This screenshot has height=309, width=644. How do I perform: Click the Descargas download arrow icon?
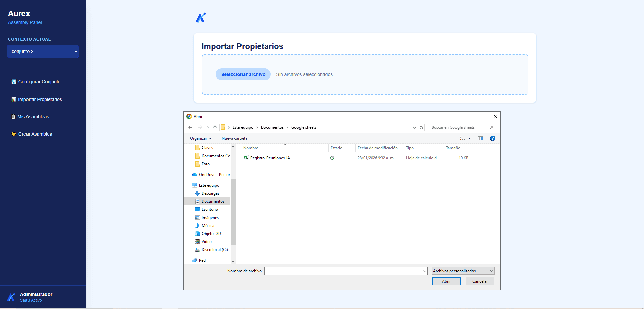pos(197,193)
